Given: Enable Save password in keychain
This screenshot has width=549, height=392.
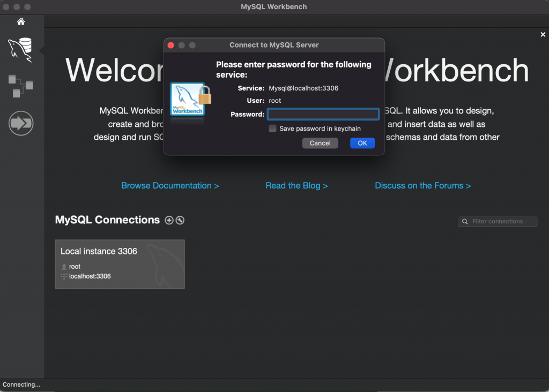Looking at the screenshot, I should click(272, 129).
